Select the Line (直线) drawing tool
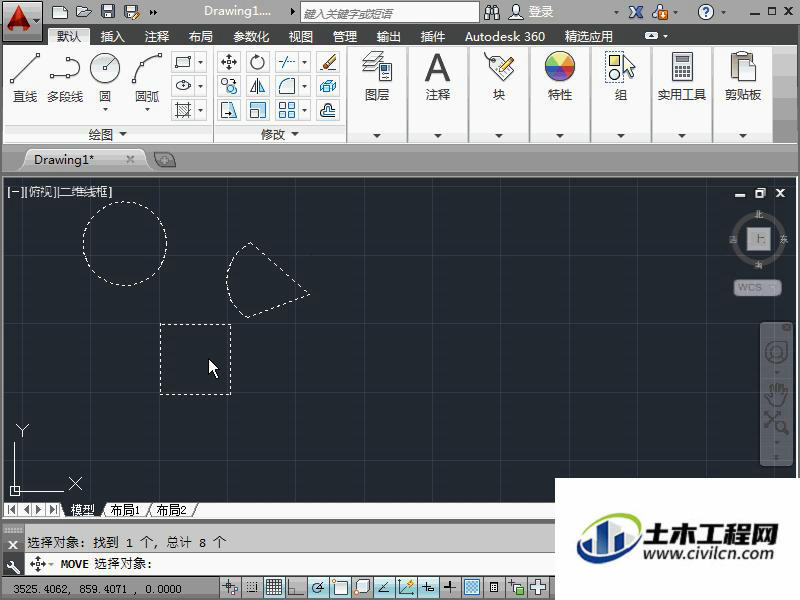The height and width of the screenshot is (600, 800). click(24, 77)
